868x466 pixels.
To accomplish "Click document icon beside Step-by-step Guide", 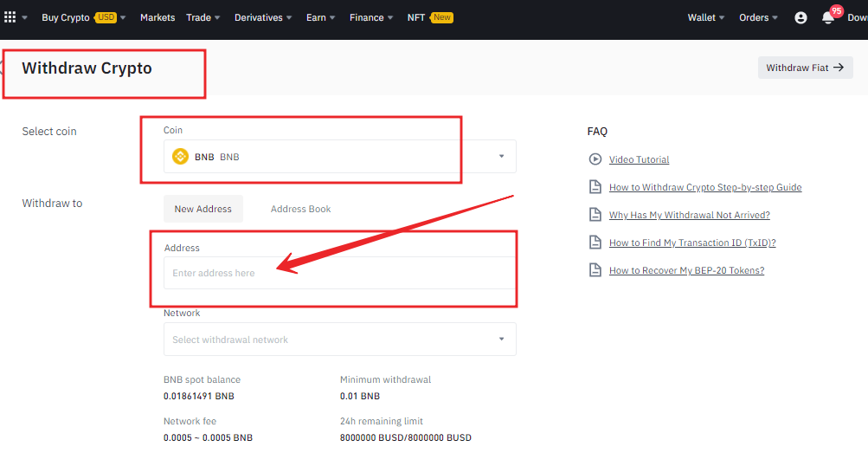I will tap(595, 187).
